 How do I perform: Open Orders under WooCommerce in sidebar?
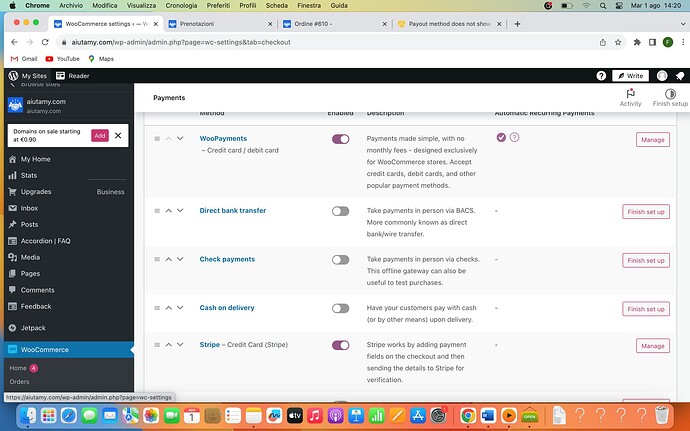click(19, 382)
